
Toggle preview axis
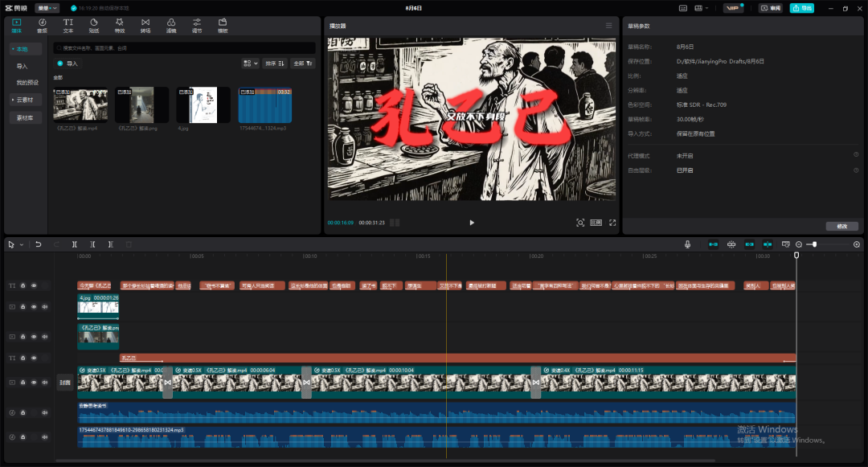pos(768,244)
